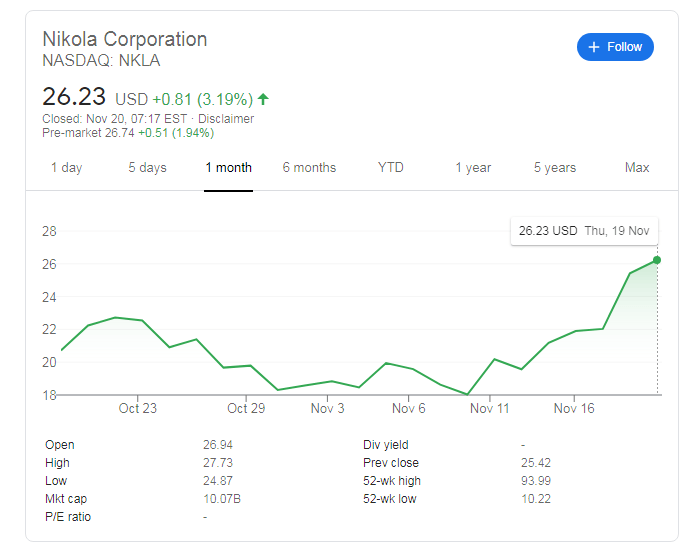This screenshot has height=546, width=692.
Task: Click the +0.81 (3.19%) change text
Action: click(203, 99)
